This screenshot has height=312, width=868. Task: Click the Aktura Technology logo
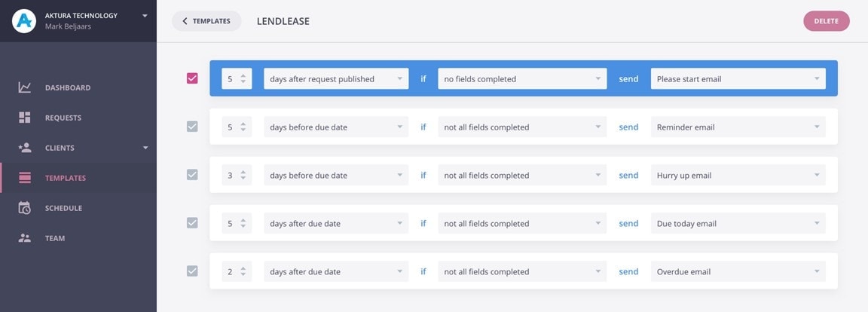click(x=24, y=21)
